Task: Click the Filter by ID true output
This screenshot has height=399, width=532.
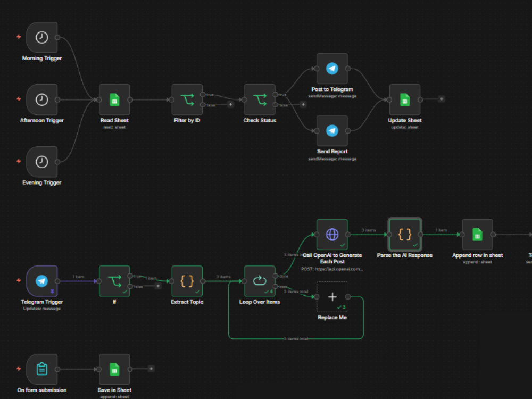Action: click(x=203, y=94)
